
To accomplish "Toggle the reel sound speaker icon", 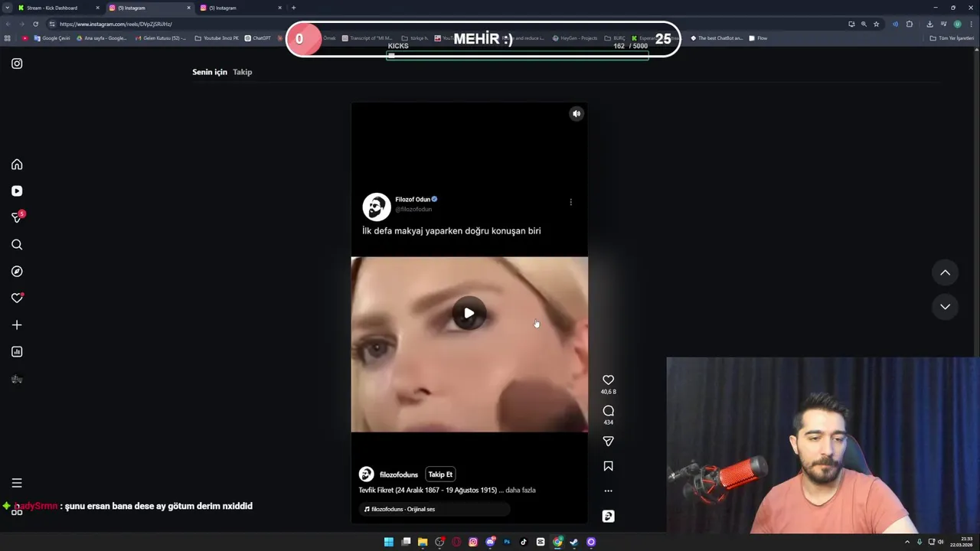I will click(577, 114).
